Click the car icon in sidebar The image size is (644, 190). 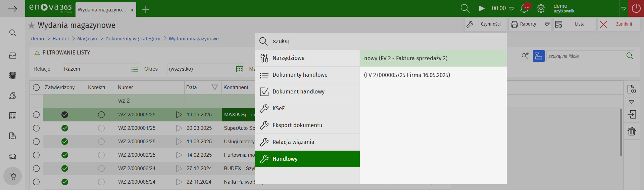point(13,156)
